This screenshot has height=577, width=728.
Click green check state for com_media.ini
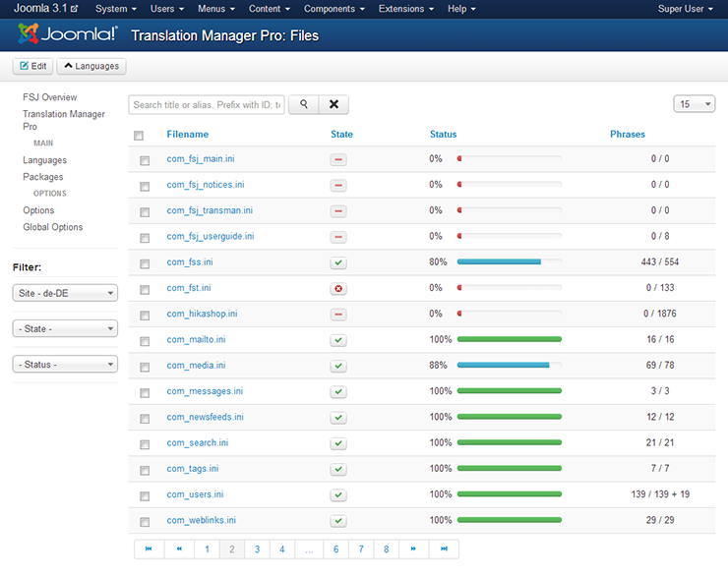coord(338,367)
